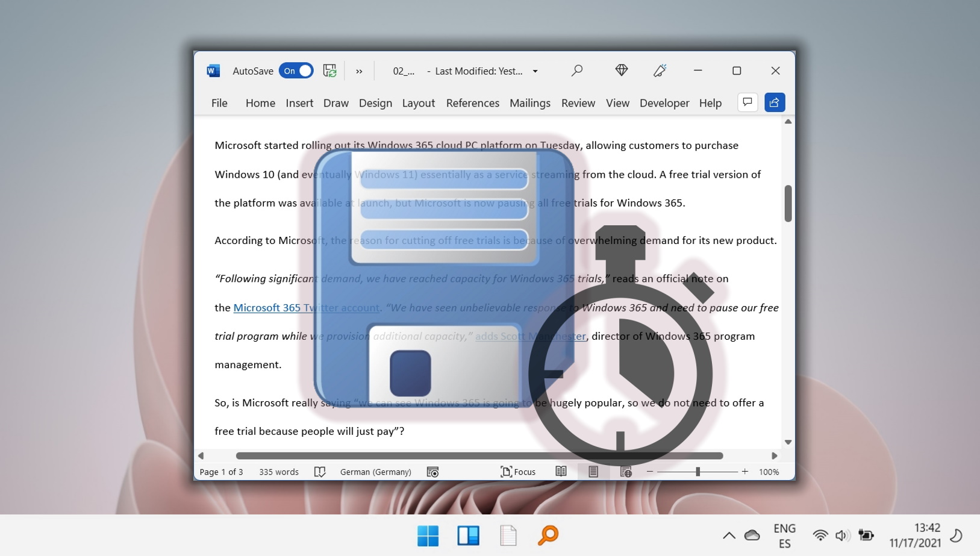Enable Focus mode from the status bar
Image resolution: width=980 pixels, height=556 pixels.
[519, 472]
